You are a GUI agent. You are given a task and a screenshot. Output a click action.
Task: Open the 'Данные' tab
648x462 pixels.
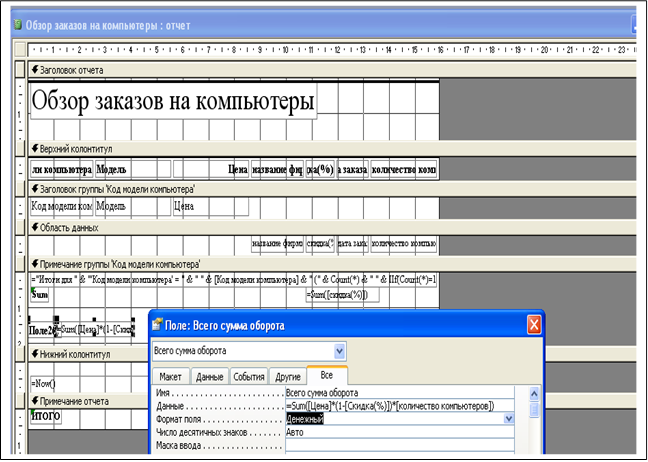click(209, 376)
